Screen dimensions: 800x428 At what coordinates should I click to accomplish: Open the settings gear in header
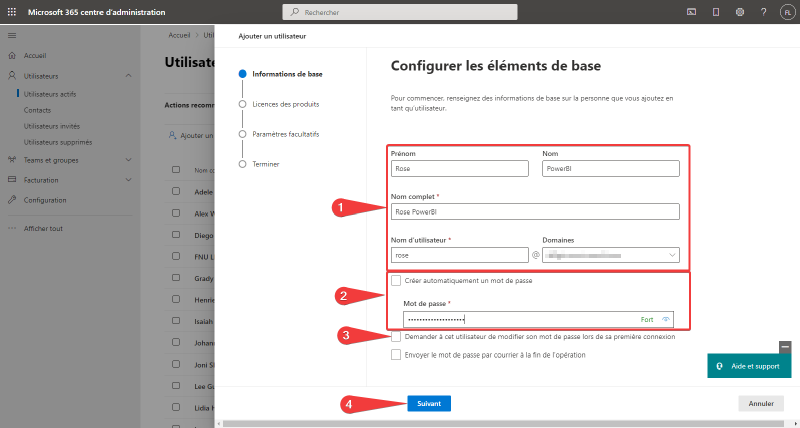(740, 12)
